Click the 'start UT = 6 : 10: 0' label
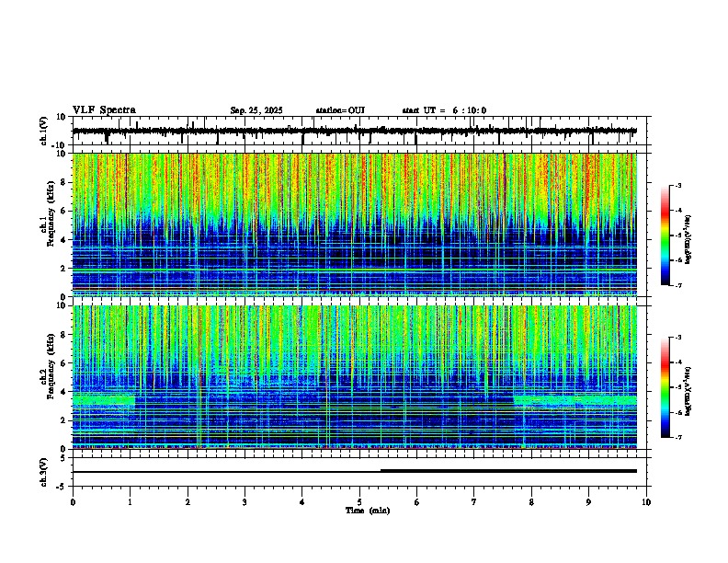728x563 pixels. [444, 110]
